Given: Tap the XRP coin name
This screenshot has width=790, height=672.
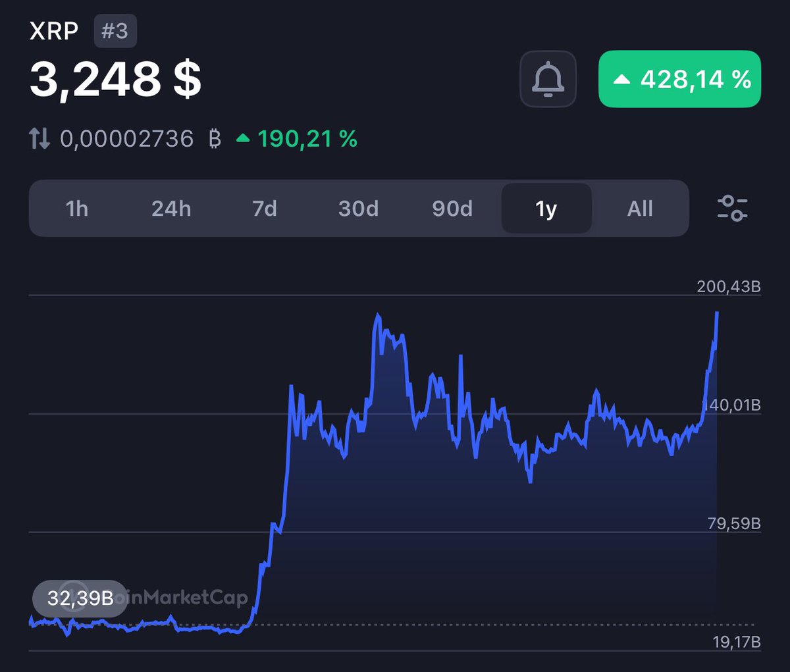Looking at the screenshot, I should [x=54, y=31].
